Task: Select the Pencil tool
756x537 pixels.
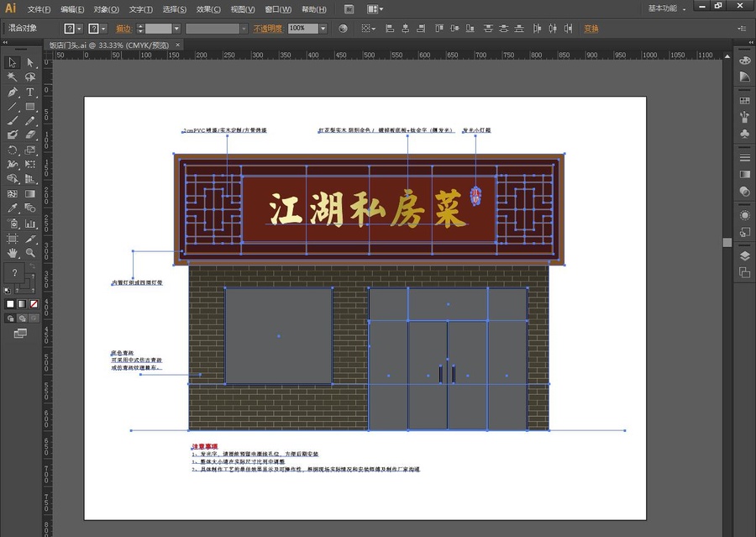Action: pyautogui.click(x=30, y=121)
